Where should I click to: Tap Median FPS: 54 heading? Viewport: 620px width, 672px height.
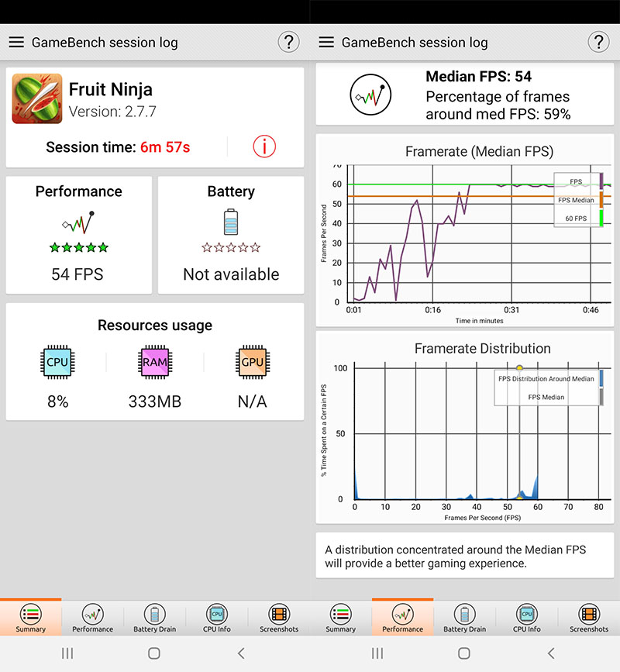(x=479, y=76)
